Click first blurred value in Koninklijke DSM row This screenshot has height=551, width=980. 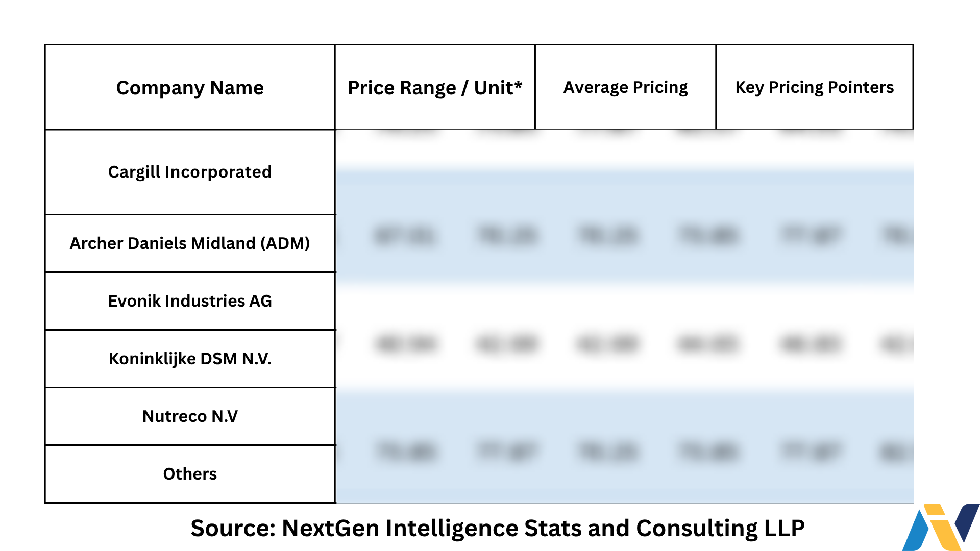(406, 344)
